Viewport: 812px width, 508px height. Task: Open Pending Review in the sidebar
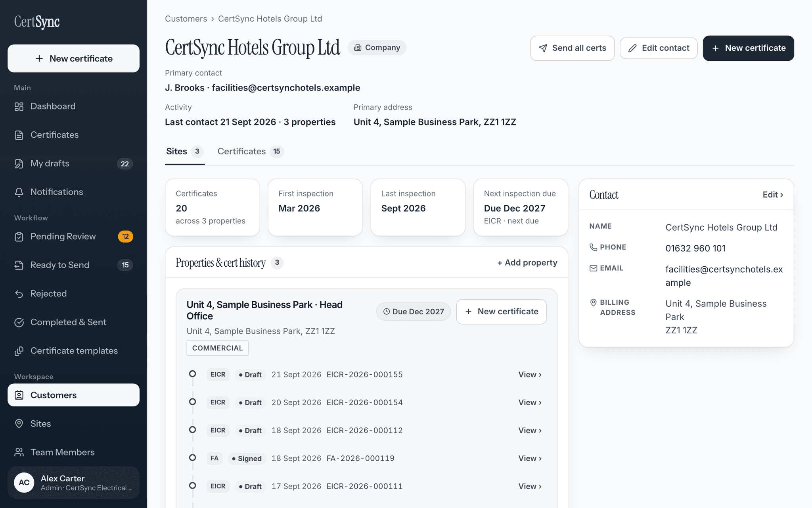(x=74, y=237)
